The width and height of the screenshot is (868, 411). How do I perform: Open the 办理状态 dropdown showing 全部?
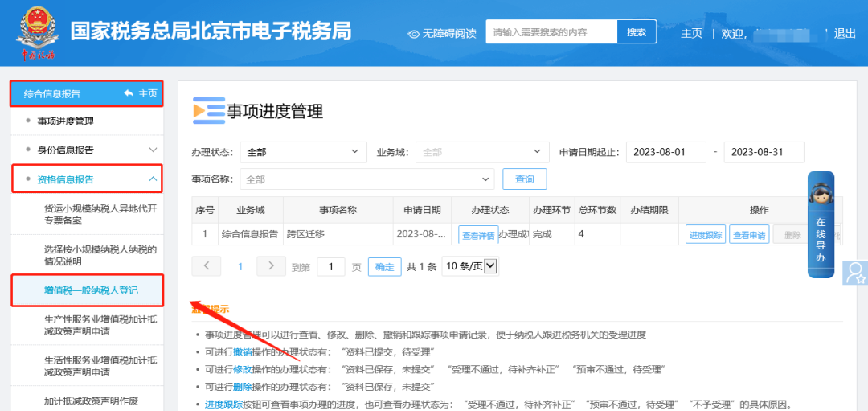click(x=303, y=152)
